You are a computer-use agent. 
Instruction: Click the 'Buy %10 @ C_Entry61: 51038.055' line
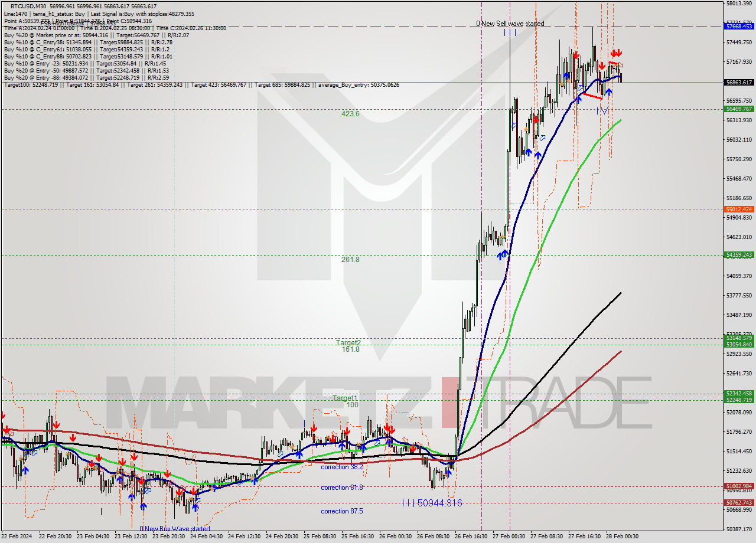pyautogui.click(x=86, y=49)
